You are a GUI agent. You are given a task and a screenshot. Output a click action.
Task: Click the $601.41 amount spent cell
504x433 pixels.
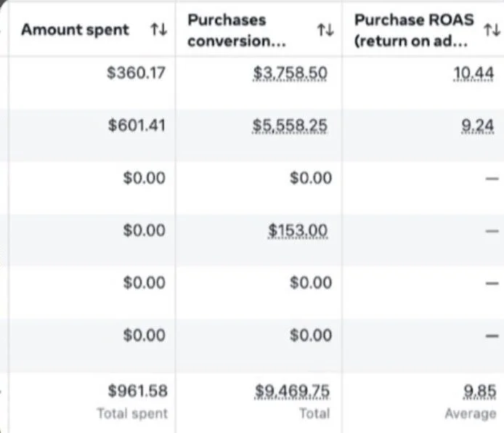[137, 126]
